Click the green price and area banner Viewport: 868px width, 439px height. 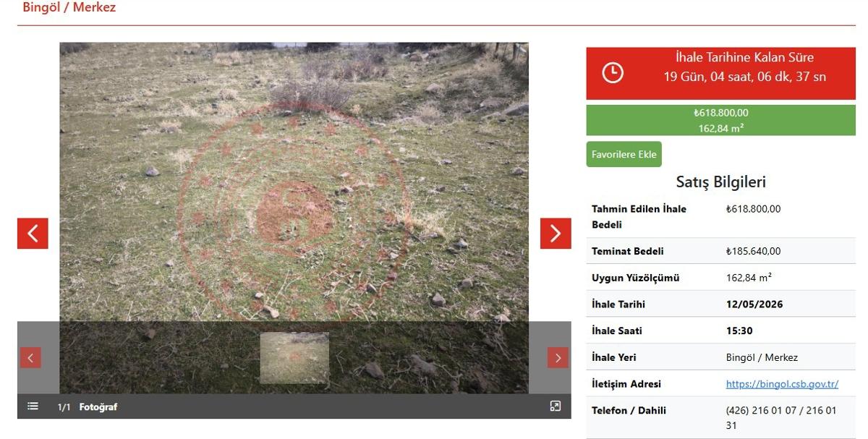point(720,120)
